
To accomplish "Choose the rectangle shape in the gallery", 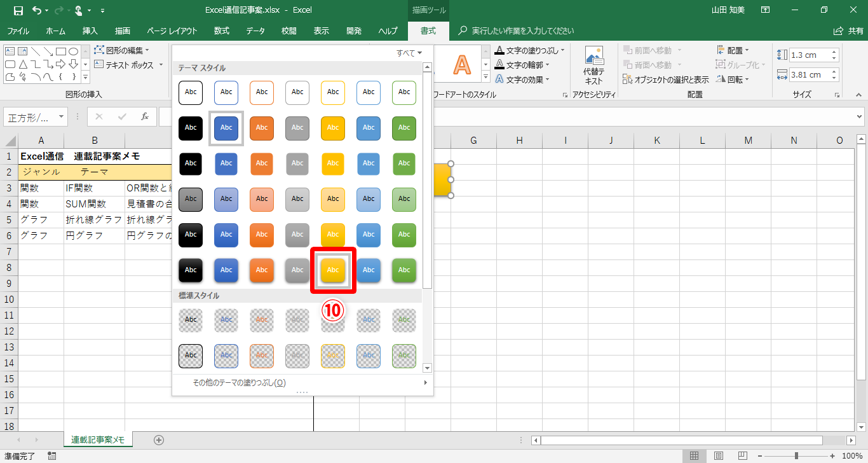I will [60, 51].
